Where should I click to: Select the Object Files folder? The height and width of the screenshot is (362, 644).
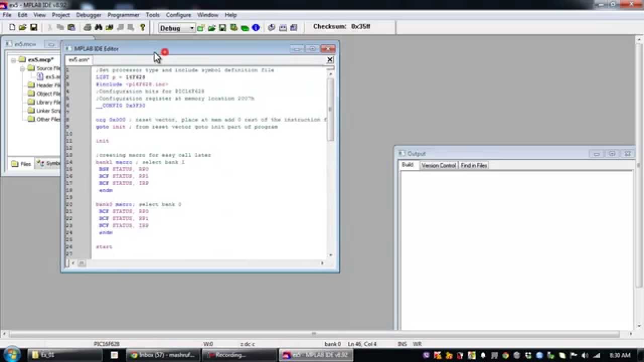coord(48,94)
